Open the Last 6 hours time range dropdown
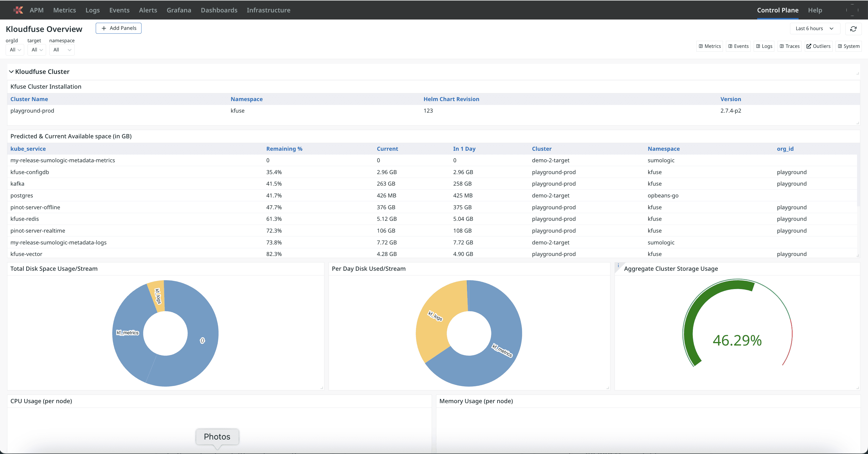The image size is (868, 454). [x=815, y=29]
